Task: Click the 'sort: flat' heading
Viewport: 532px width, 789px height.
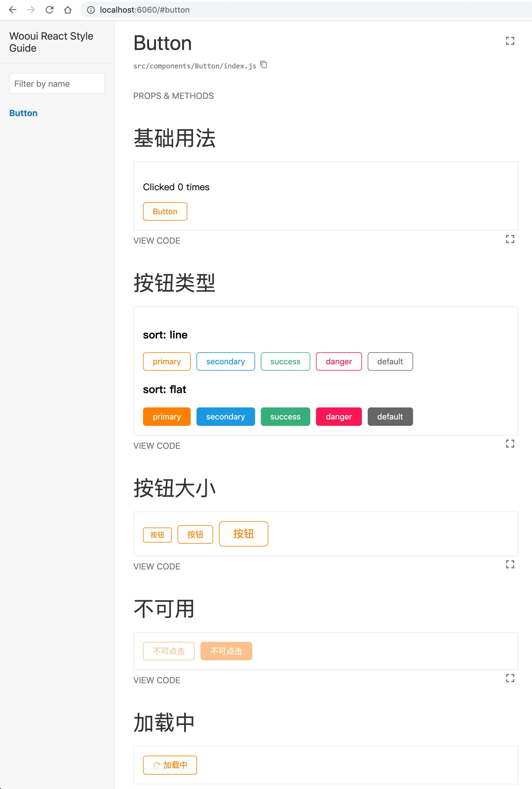Action: click(x=165, y=390)
